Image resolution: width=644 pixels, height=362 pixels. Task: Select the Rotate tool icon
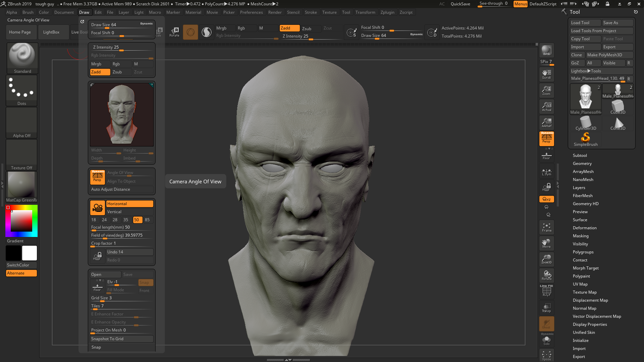click(174, 31)
